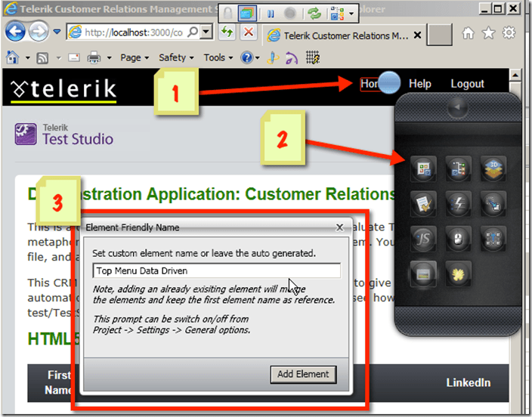Open the 3D viewer icon in the element menu
This screenshot has height=417, width=532.
point(493,168)
